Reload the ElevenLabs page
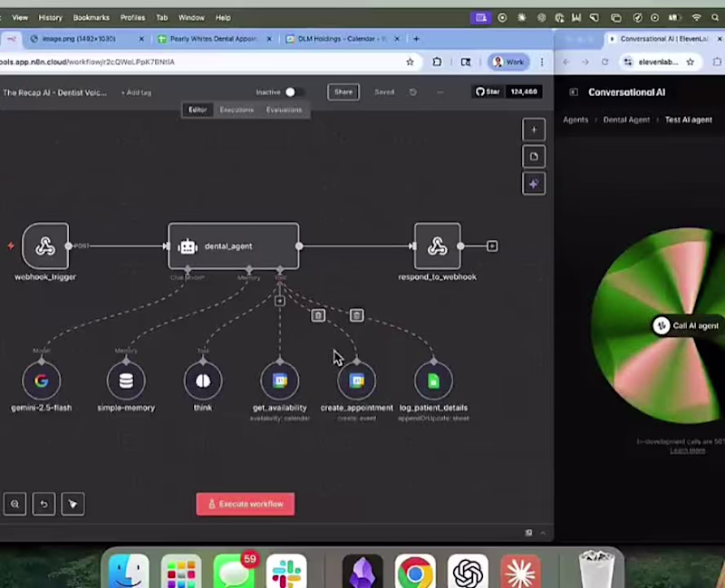This screenshot has height=588, width=725. coord(604,62)
